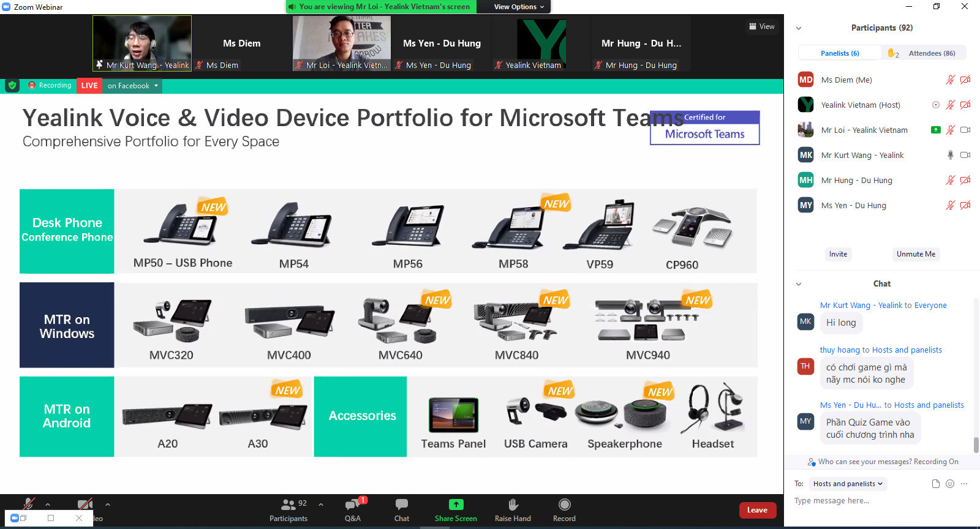Open the Q&A panel icon
Viewport: 980px width, 529px height.
tap(353, 505)
